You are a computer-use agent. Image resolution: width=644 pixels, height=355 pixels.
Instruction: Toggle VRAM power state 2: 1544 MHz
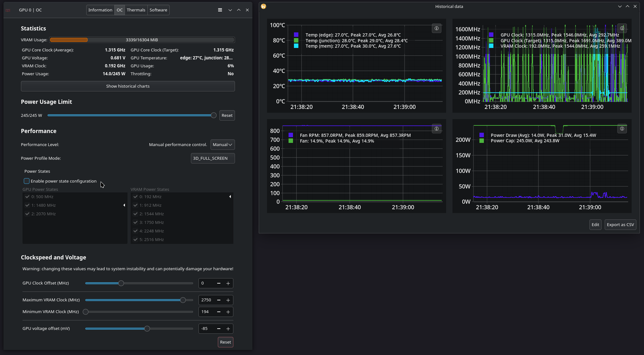pos(136,214)
